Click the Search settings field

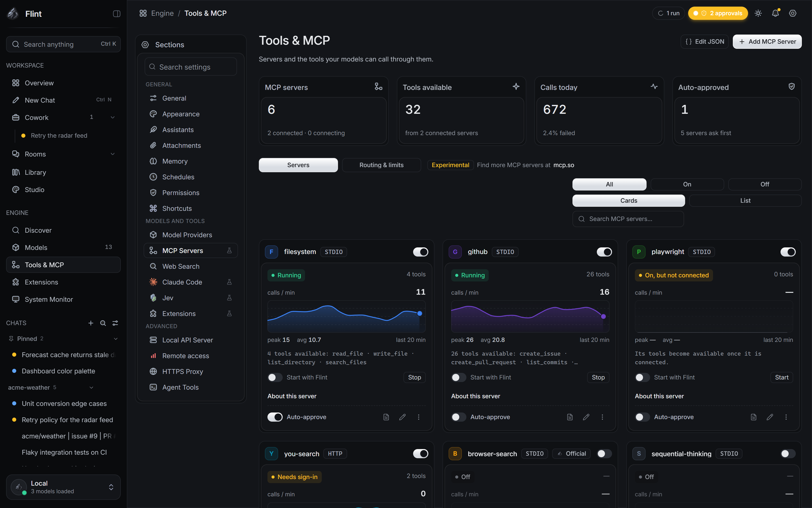pyautogui.click(x=191, y=67)
